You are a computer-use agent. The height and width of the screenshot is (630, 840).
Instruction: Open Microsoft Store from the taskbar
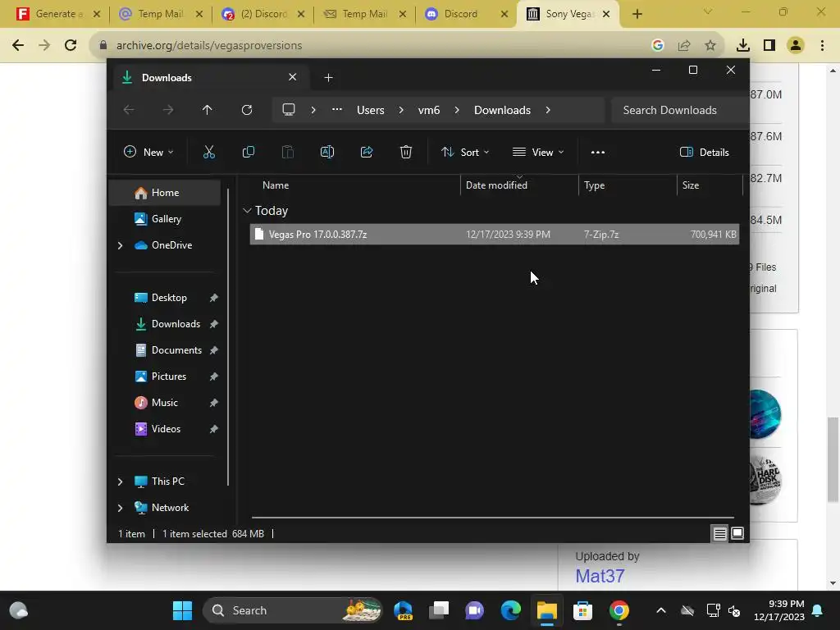tap(583, 610)
